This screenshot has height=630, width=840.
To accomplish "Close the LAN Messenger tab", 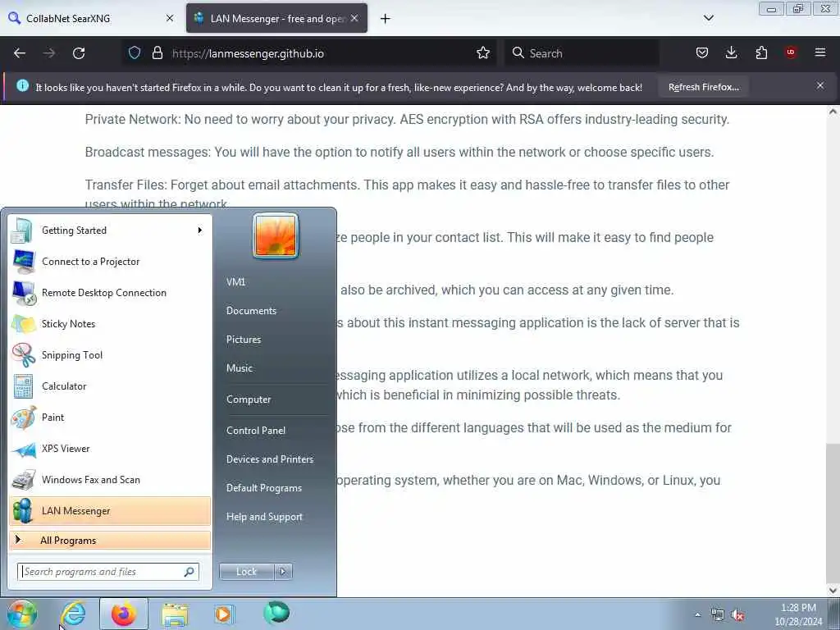I will (x=354, y=18).
